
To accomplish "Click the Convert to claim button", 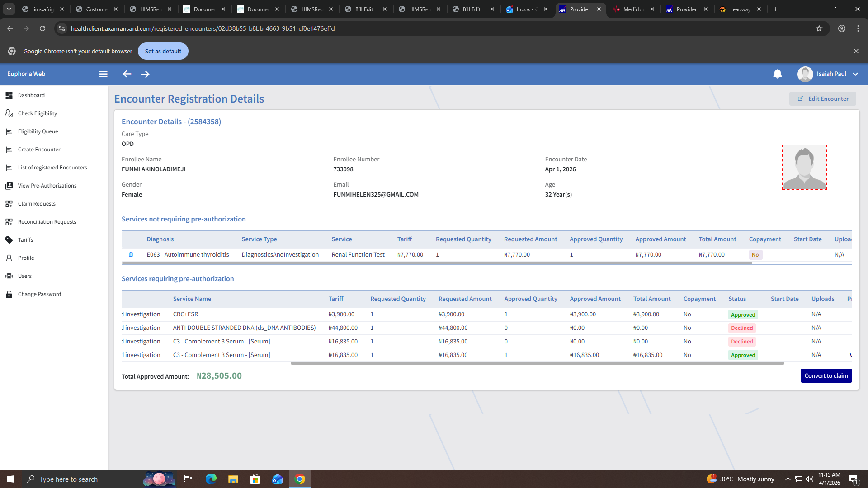I will pyautogui.click(x=826, y=376).
